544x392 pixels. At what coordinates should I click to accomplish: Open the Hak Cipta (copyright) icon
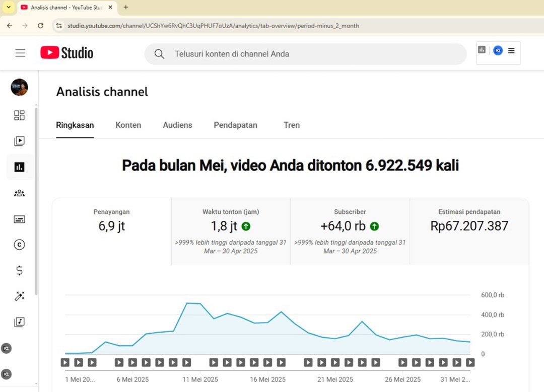20,245
